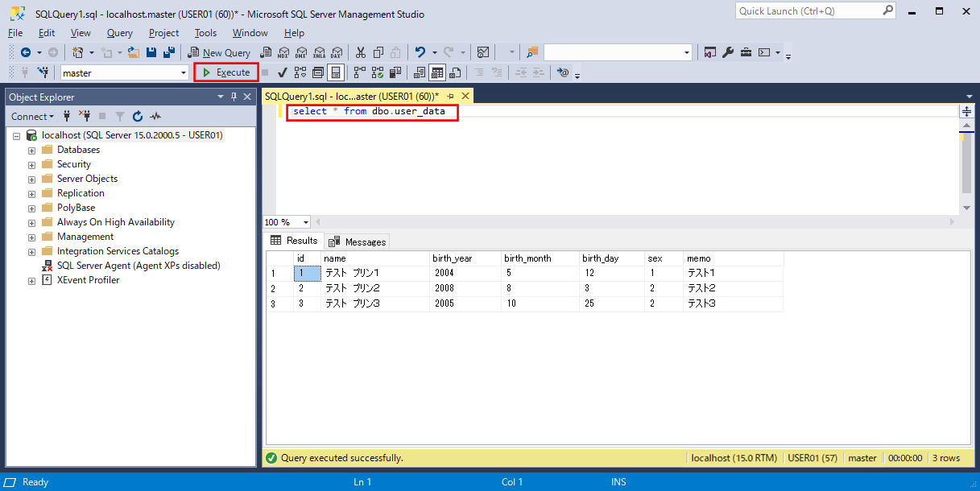
Task: Expand the Databases tree node
Action: coord(31,150)
